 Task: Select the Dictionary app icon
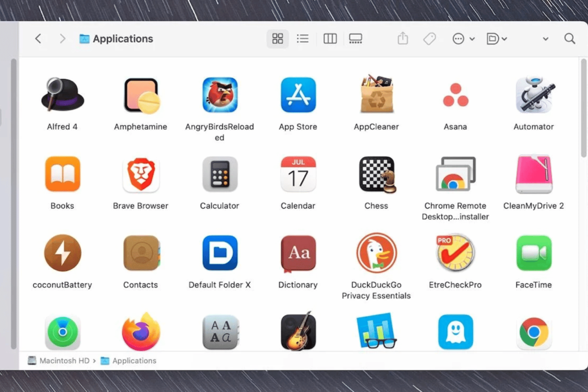(x=298, y=254)
